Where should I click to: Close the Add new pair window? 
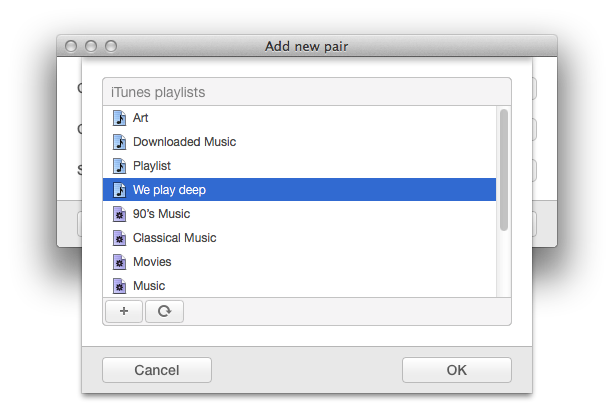(x=71, y=46)
